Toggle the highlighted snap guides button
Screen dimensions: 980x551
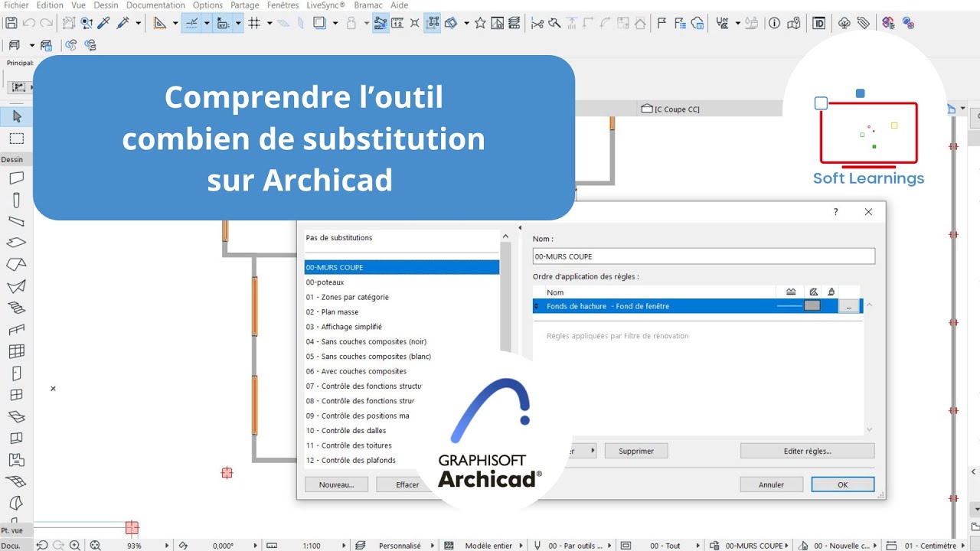click(x=192, y=23)
